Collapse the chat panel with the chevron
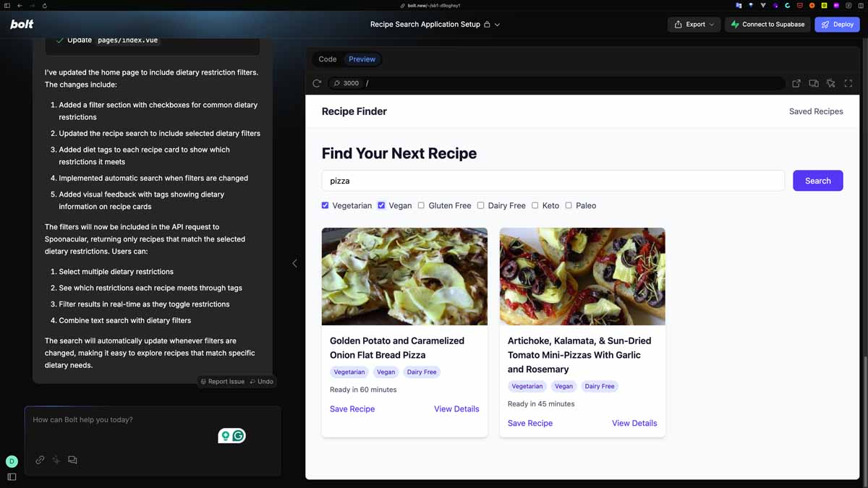This screenshot has width=868, height=488. coord(294,263)
